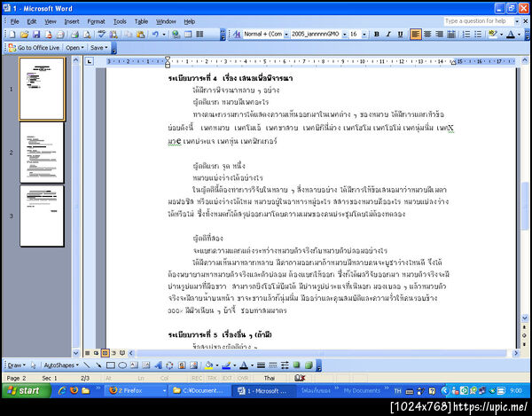Create a new blank document
Viewport: 532px width, 416px height.
(x=12, y=35)
